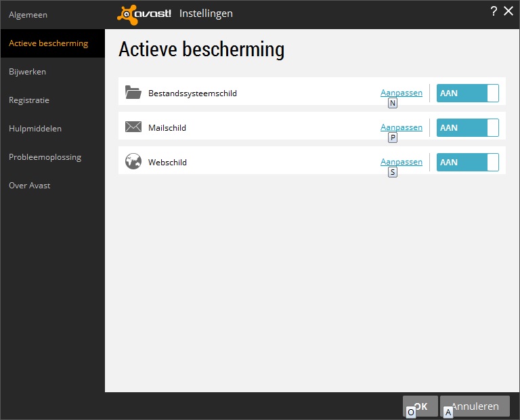The image size is (520, 420).
Task: Disable the Webschild AAN switch
Action: tap(467, 162)
